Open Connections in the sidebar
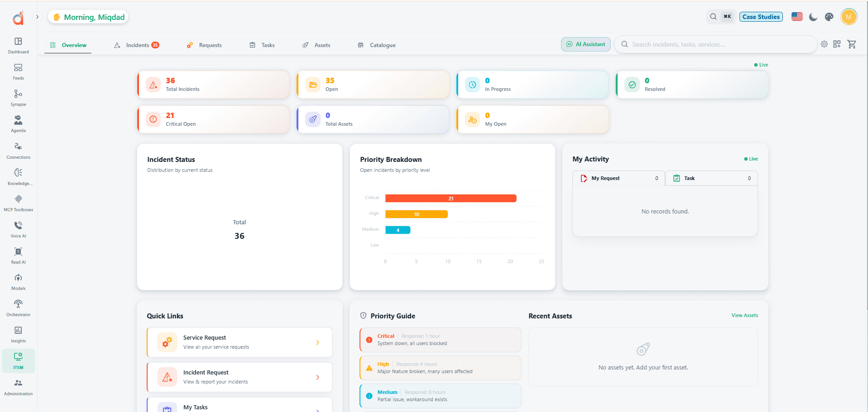Image resolution: width=868 pixels, height=412 pixels. pos(18,151)
